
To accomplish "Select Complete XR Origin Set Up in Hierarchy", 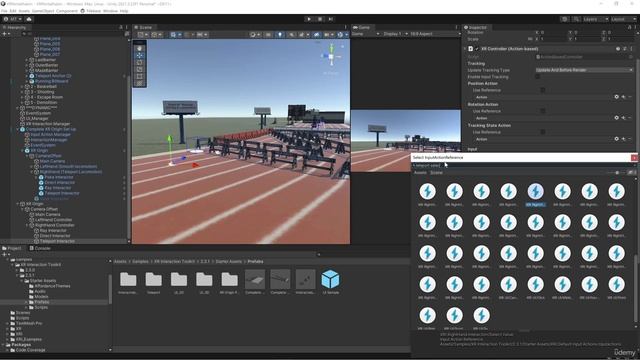I will (x=51, y=129).
